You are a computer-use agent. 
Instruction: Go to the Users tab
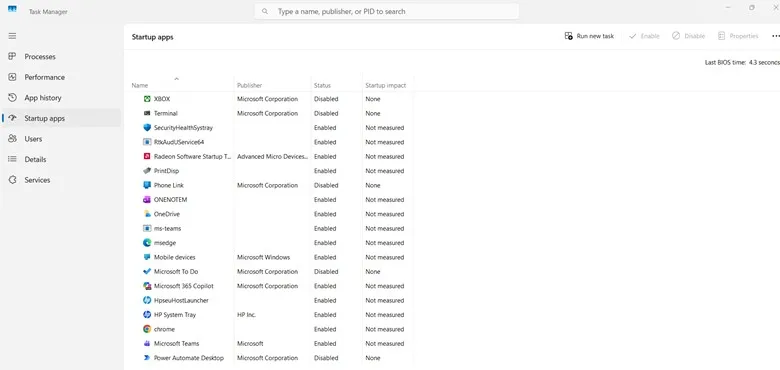(62, 139)
